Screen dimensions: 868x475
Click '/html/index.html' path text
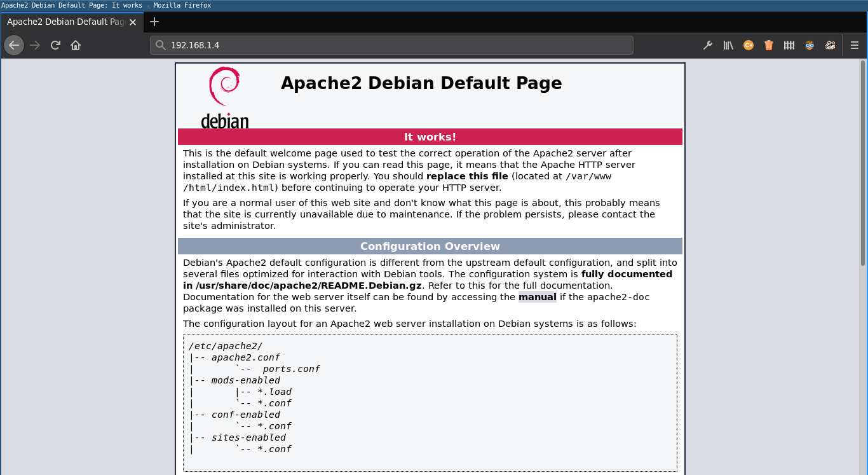(x=230, y=188)
